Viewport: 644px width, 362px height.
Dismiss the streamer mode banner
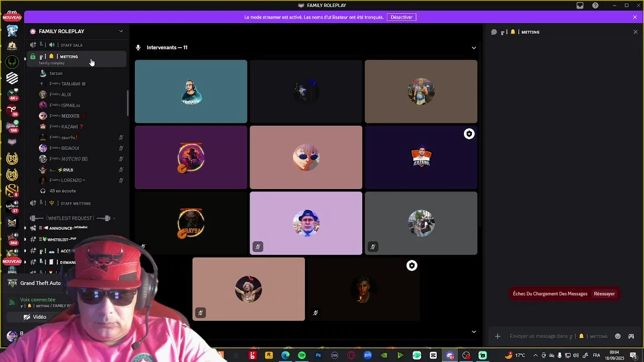pos(635,17)
